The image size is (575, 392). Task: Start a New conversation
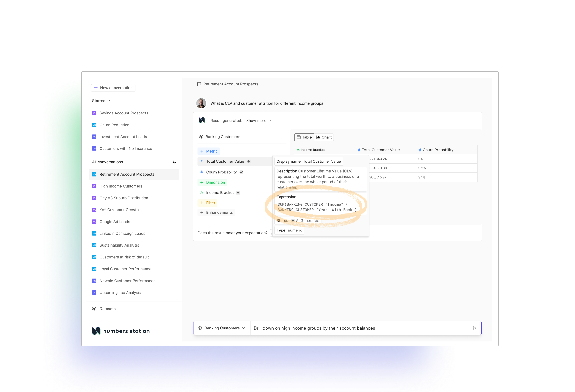click(113, 88)
